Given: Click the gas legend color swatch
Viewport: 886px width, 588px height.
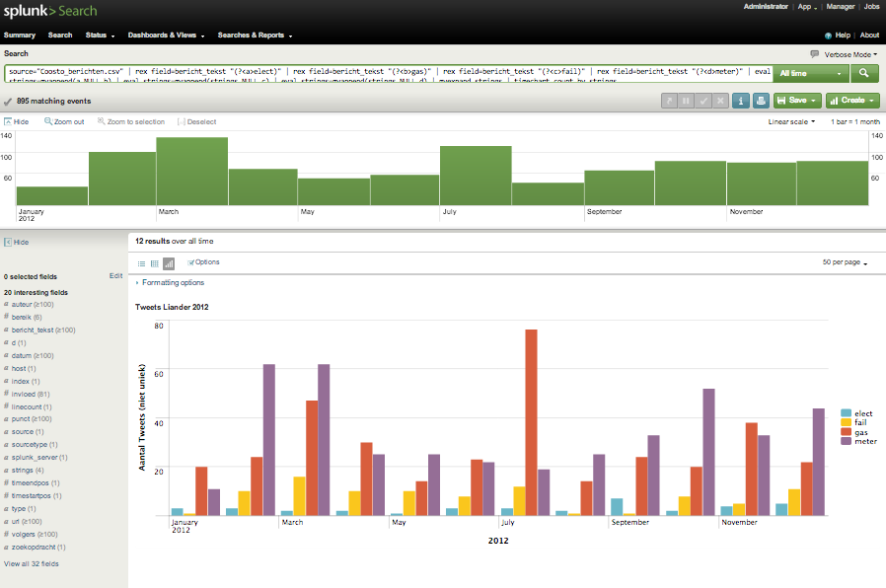Looking at the screenshot, I should (x=846, y=432).
